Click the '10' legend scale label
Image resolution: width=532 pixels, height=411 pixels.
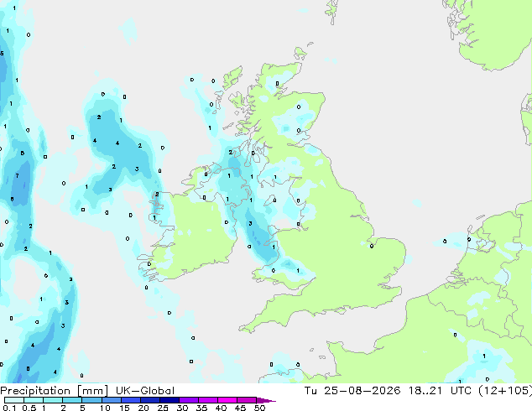(x=105, y=408)
